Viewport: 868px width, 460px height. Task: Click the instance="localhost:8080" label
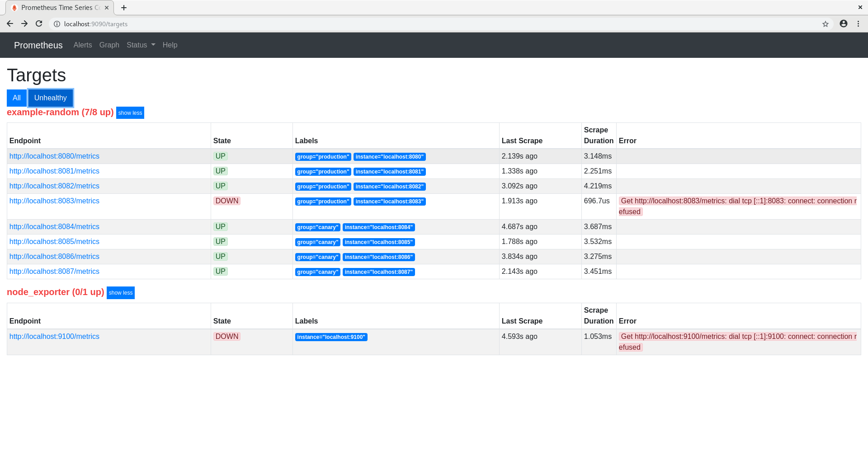(390, 157)
